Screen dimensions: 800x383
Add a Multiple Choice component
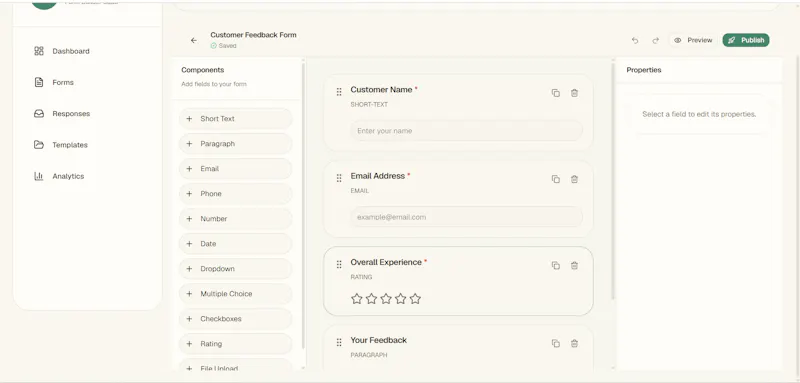(236, 294)
